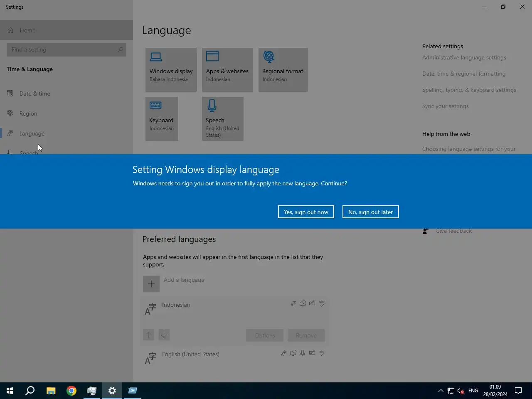Click the Add a language plus button
The height and width of the screenshot is (399, 532).
click(151, 284)
